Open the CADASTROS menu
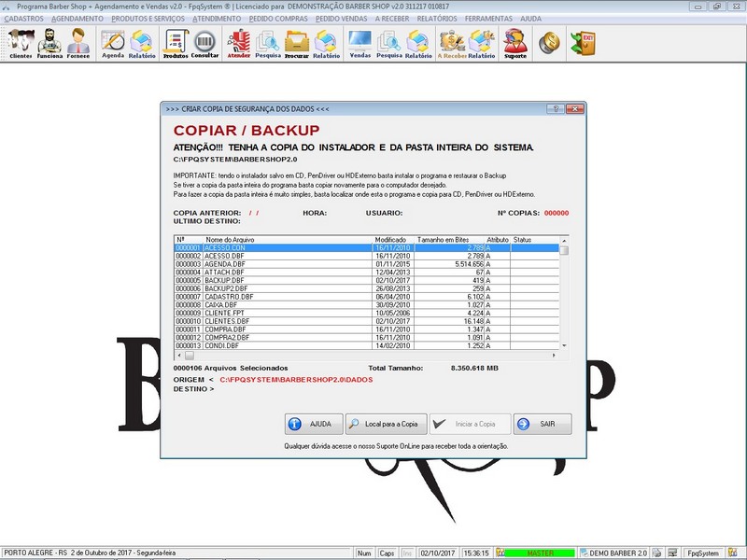747x560 pixels. point(23,18)
